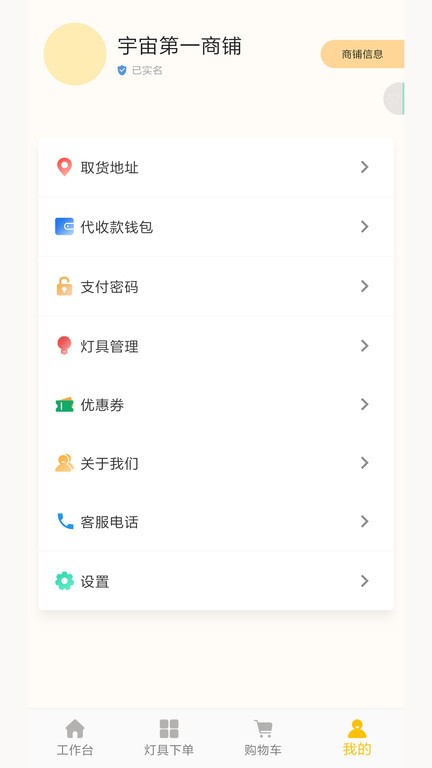Switch to the 工作台 tab

pyautogui.click(x=75, y=738)
